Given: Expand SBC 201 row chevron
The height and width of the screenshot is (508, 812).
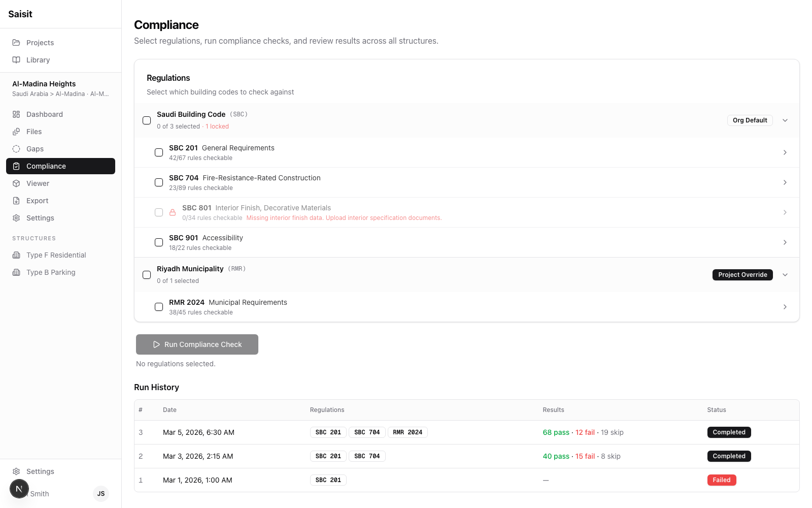Looking at the screenshot, I should [785, 152].
